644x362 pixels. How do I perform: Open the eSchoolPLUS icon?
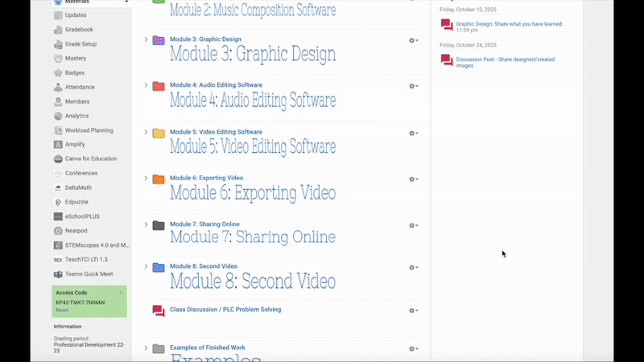58,216
